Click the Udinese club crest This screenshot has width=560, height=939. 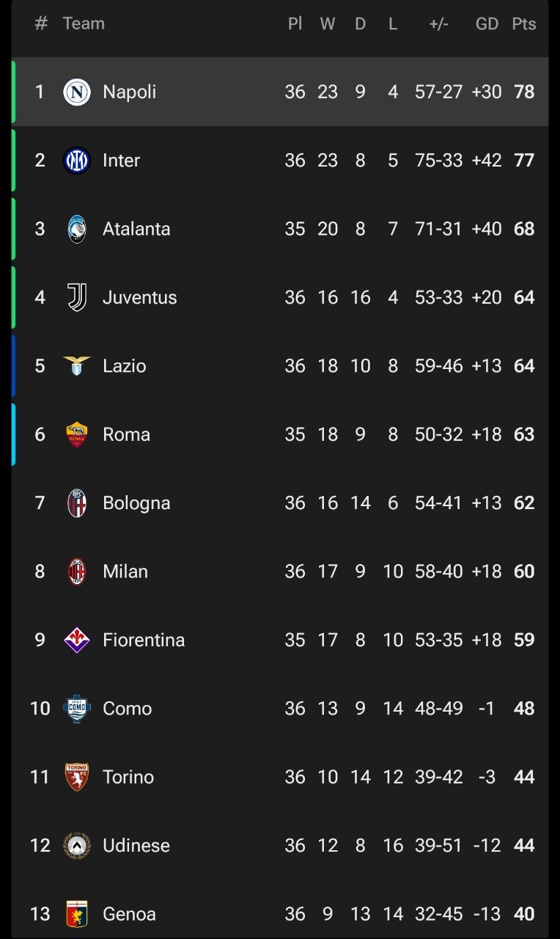[x=77, y=845]
